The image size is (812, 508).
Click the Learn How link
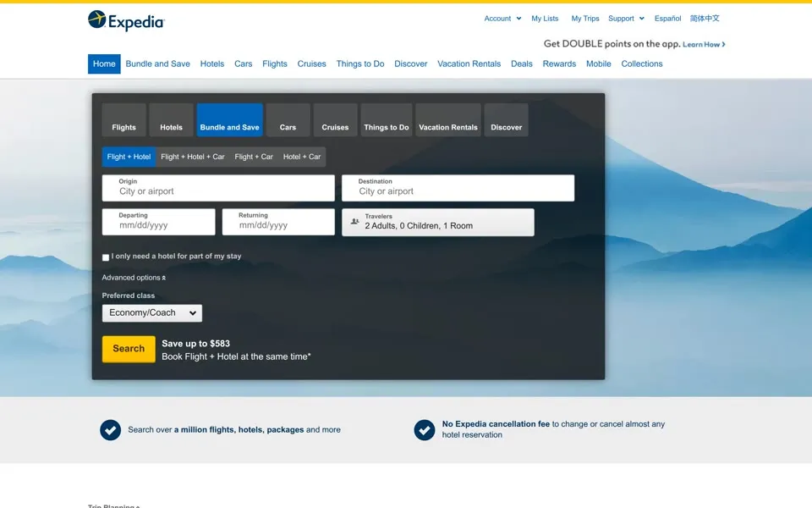[704, 45]
